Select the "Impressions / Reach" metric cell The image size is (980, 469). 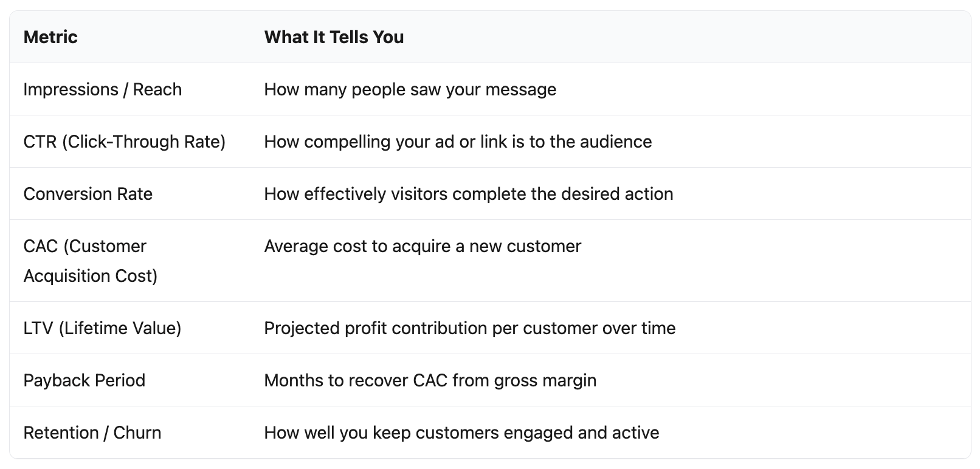coord(102,89)
